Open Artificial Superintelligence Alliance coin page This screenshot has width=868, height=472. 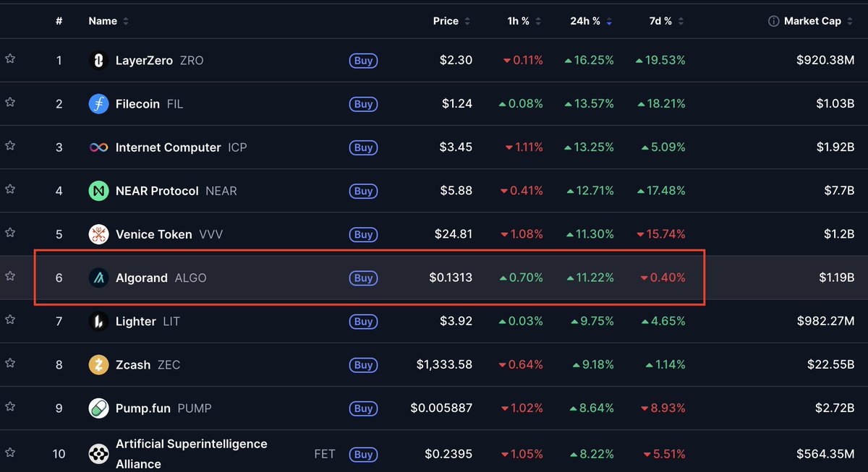[192, 454]
